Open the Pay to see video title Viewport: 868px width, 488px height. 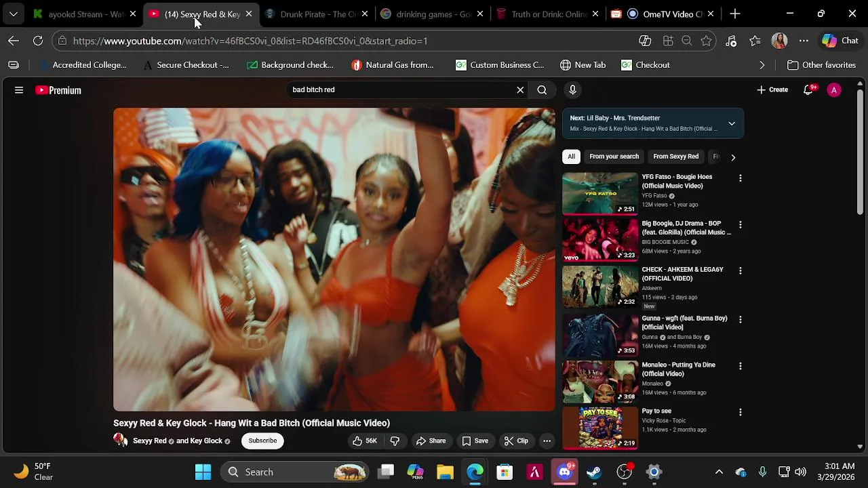[x=656, y=411]
